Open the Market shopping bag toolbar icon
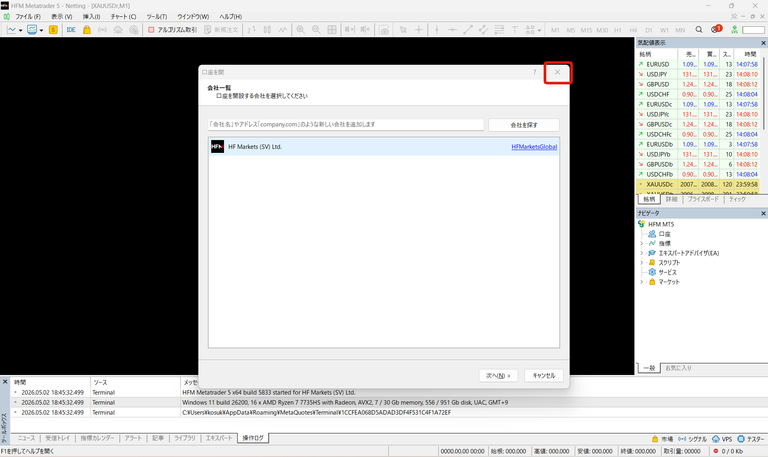Image resolution: width=768 pixels, height=457 pixels. coord(87,30)
